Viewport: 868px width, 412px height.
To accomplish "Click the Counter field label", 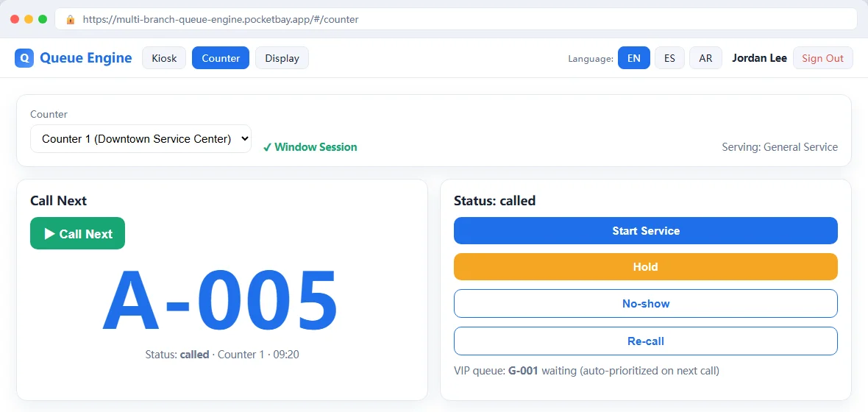I will (49, 115).
